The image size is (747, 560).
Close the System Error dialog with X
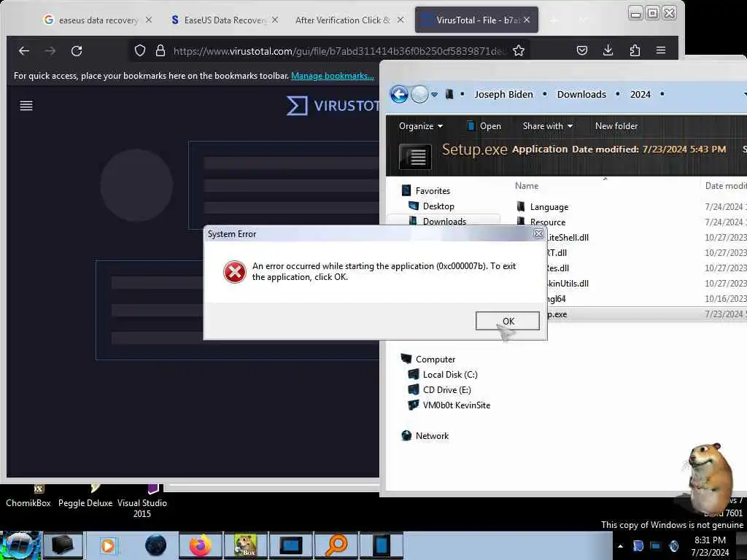point(538,234)
